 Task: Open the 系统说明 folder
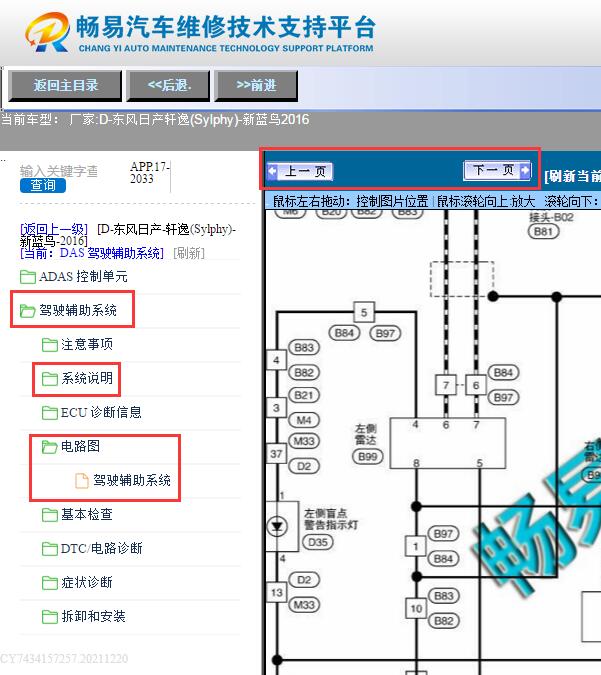pyautogui.click(x=87, y=378)
